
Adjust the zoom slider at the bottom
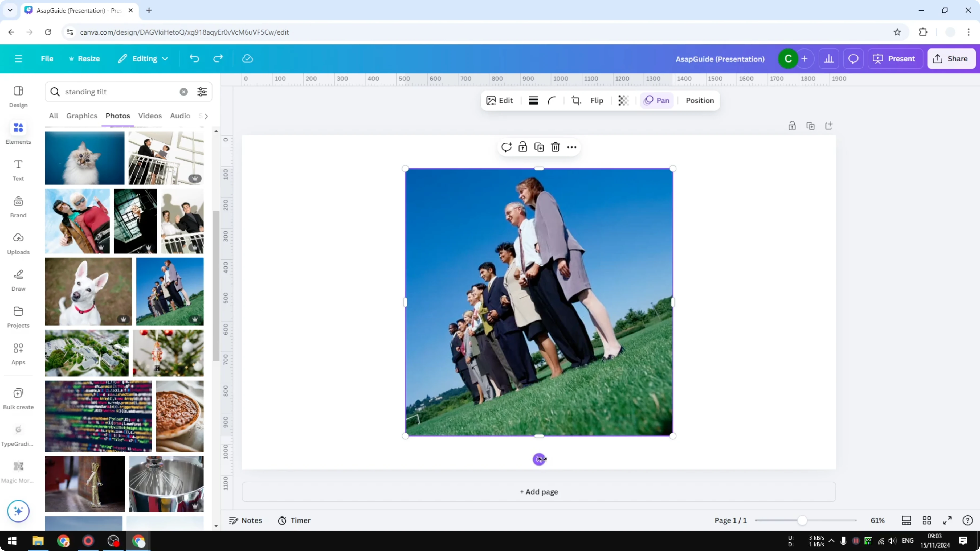click(803, 520)
